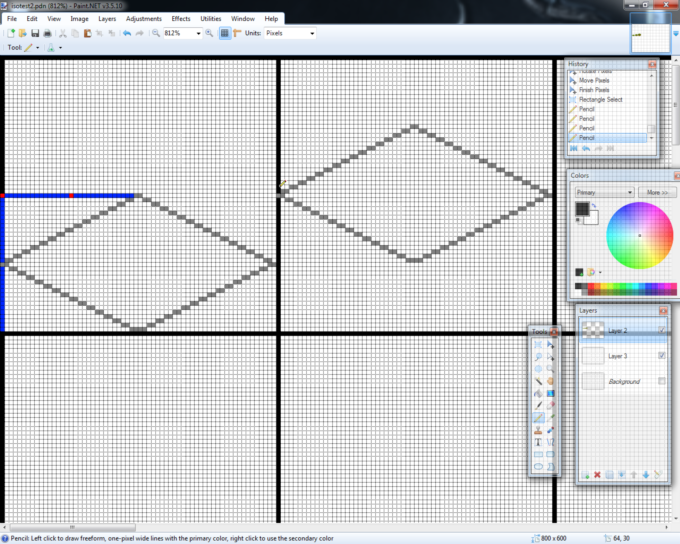Image resolution: width=680 pixels, height=544 pixels.
Task: Pick the Clone Stamp tool
Action: click(539, 429)
